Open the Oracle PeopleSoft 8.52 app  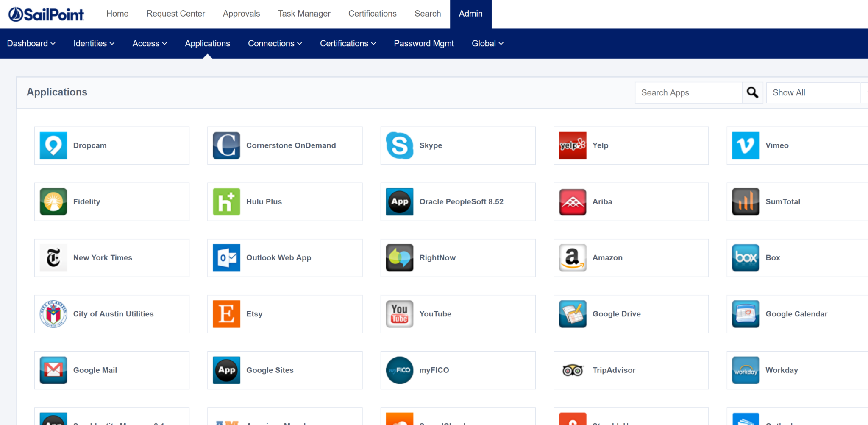[457, 202]
